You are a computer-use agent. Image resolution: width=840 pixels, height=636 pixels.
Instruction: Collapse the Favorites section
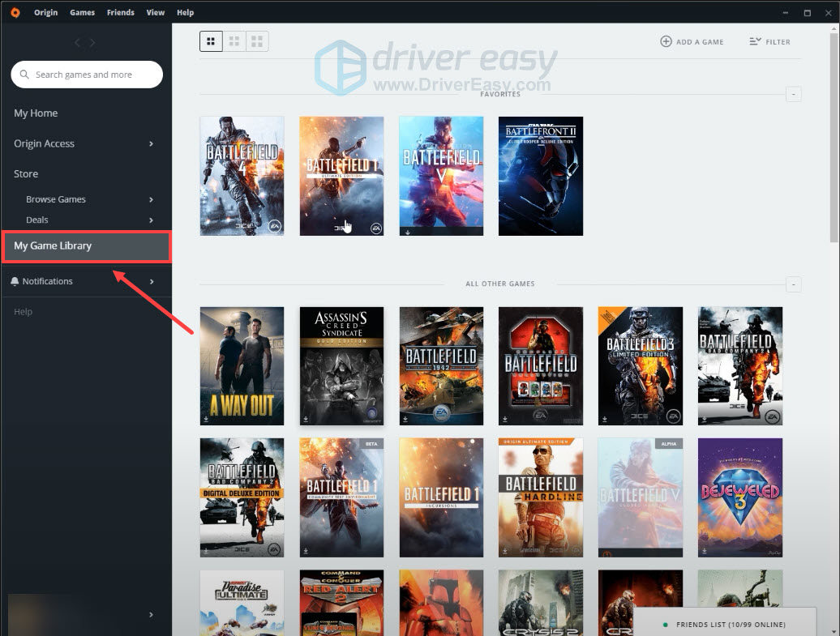point(793,94)
